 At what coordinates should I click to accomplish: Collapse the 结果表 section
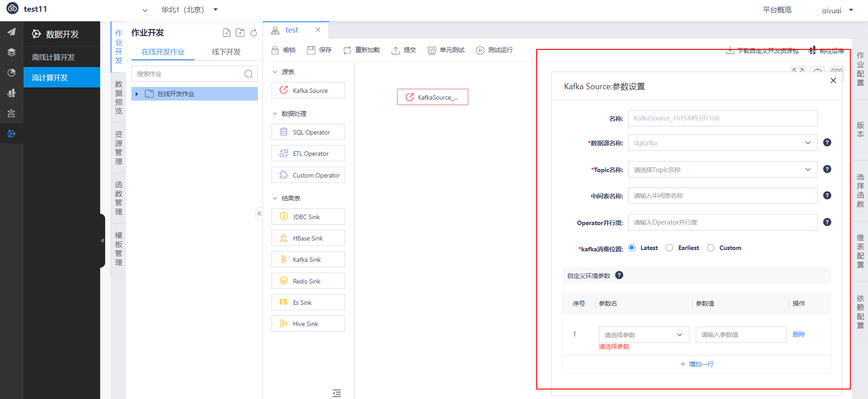[x=275, y=198]
